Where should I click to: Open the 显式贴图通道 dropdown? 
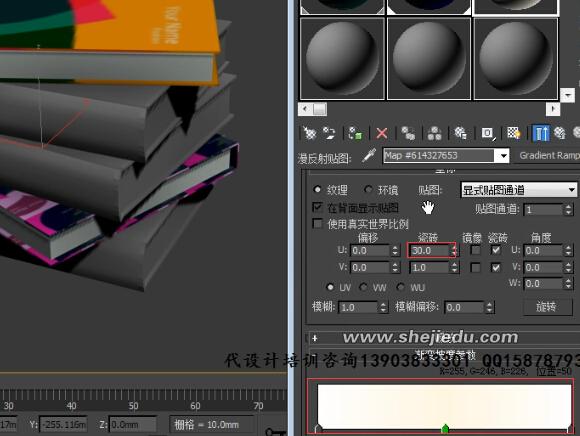[519, 190]
